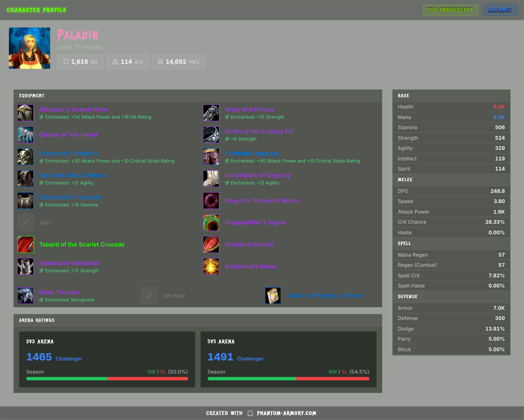Click the Spell Crit value 7.82%
Image resolution: width=524 pixels, height=420 pixels.
496,276
